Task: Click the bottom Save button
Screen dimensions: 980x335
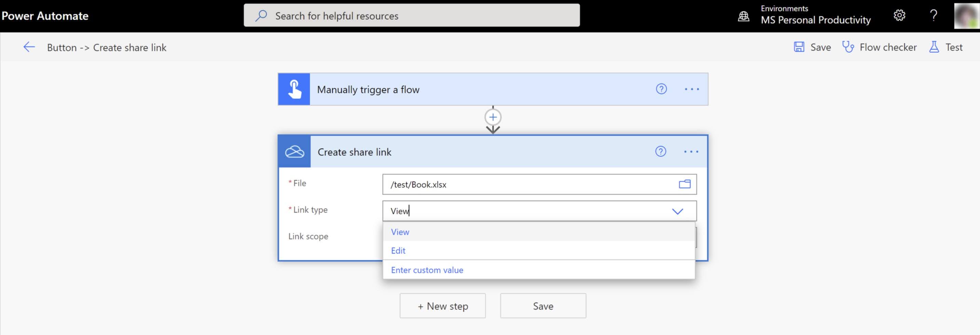Action: pyautogui.click(x=543, y=306)
